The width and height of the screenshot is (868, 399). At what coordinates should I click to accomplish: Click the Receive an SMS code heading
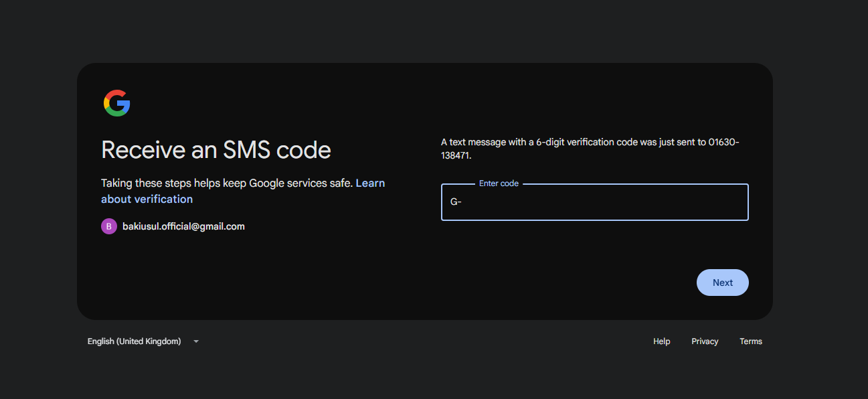click(215, 149)
